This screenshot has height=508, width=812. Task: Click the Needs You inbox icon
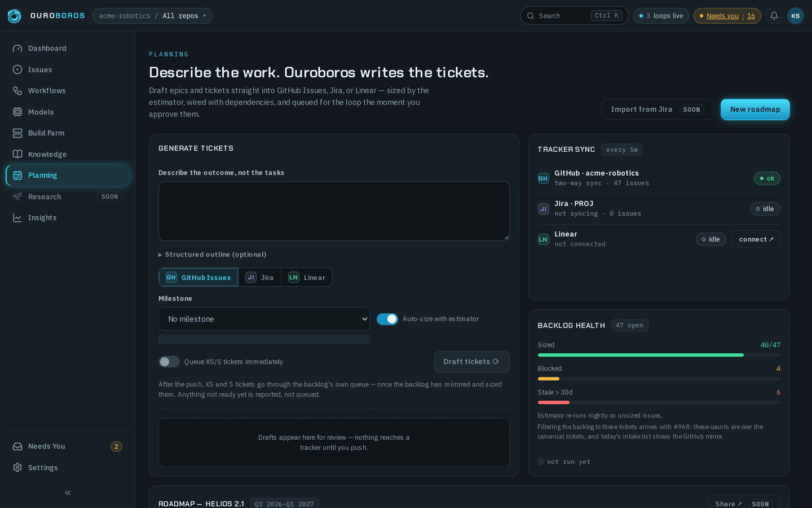pyautogui.click(x=17, y=446)
